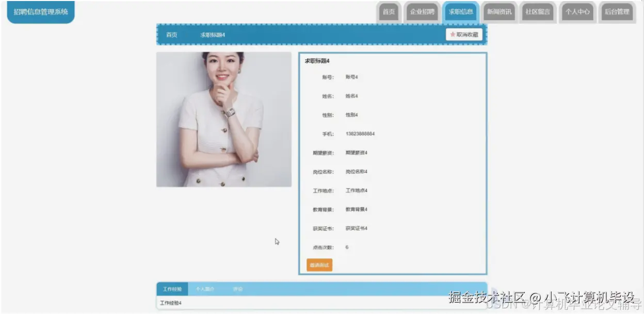The width and height of the screenshot is (644, 314).
Task: Go to the 企业招聘 tab
Action: (422, 12)
